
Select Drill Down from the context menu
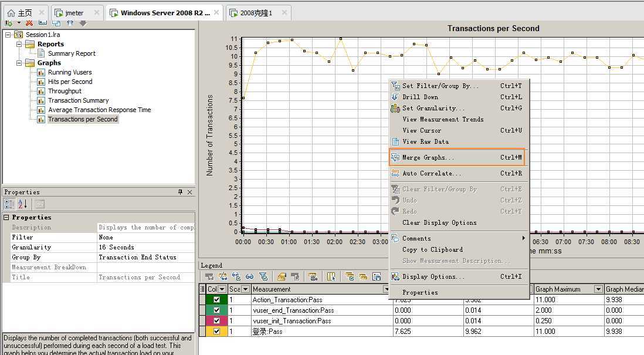click(458, 97)
